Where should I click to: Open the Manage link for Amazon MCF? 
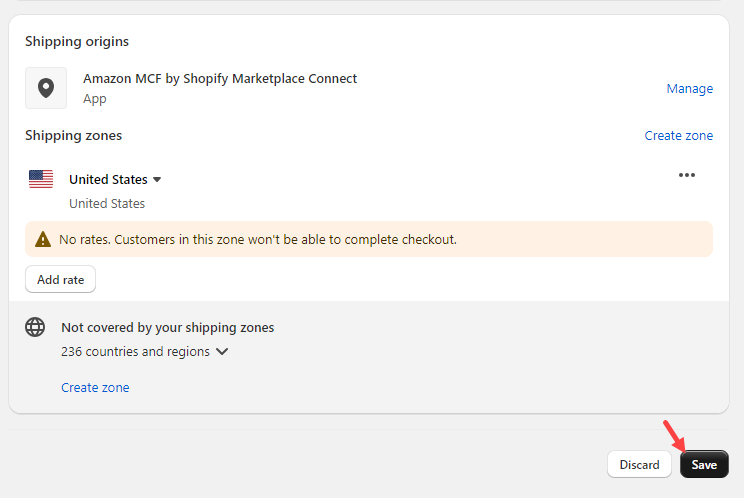click(x=689, y=89)
